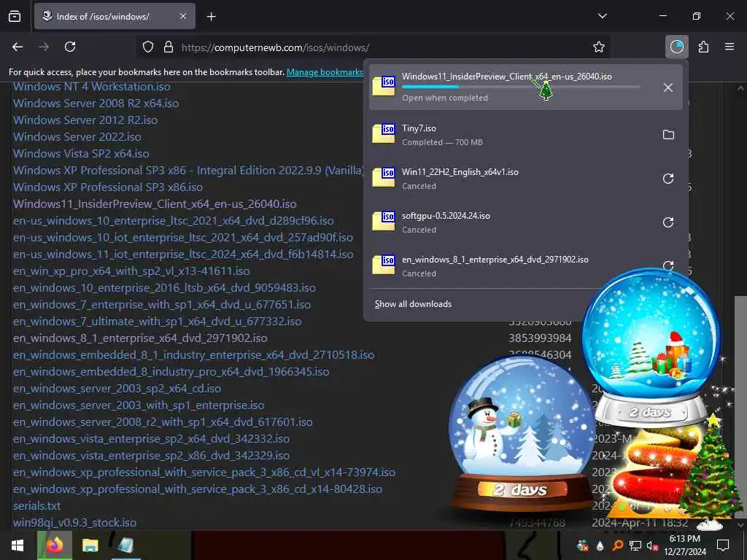Click the muted volume tray icon

click(x=651, y=545)
